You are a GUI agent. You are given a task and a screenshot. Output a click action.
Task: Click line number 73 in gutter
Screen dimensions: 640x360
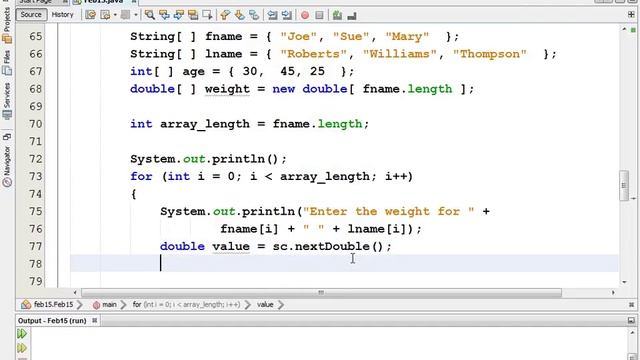[36, 177]
